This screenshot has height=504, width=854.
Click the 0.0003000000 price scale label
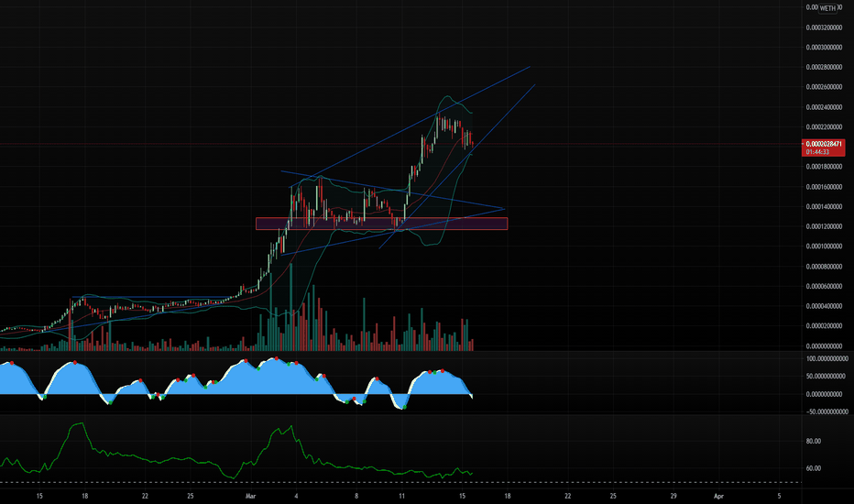click(824, 48)
